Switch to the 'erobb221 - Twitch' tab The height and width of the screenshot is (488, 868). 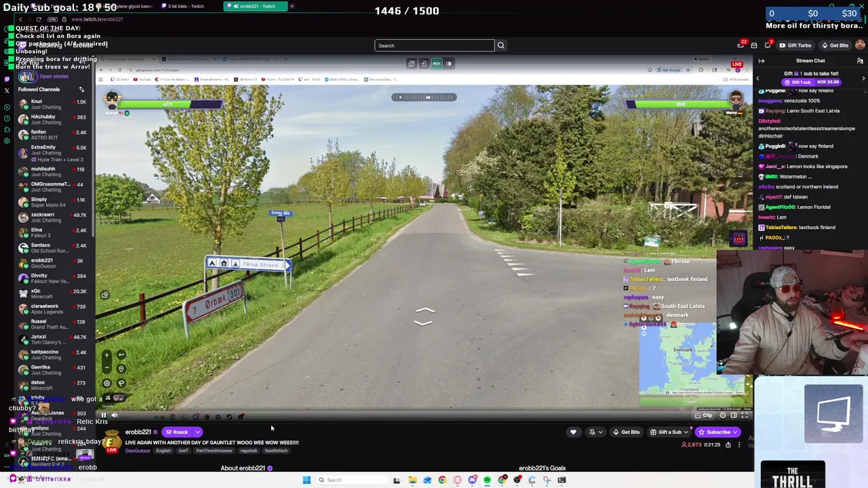pyautogui.click(x=256, y=6)
